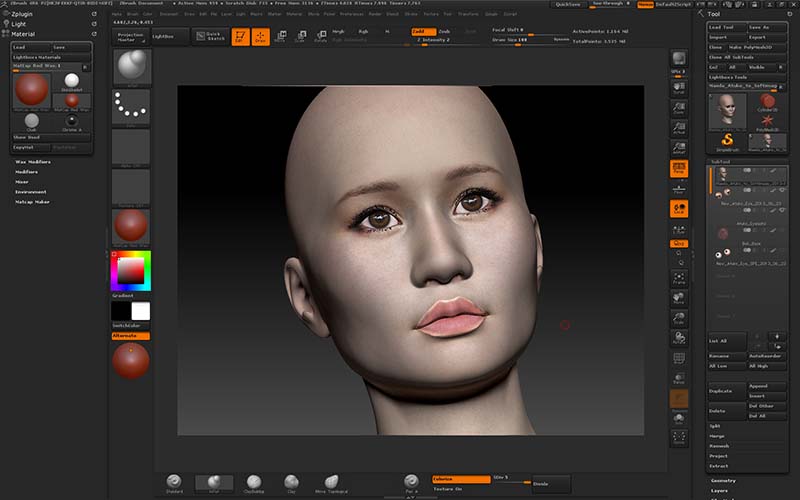800x500 pixels.
Task: Click the Xpose icon at shelf bottom
Action: pyautogui.click(x=679, y=437)
